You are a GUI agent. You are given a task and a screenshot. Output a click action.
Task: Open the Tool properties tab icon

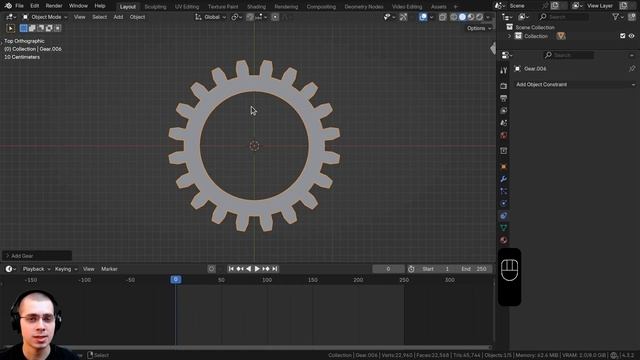point(503,71)
